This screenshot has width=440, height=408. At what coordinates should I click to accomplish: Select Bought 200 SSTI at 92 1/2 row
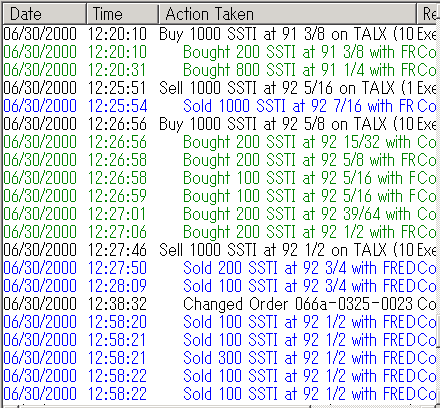219,232
